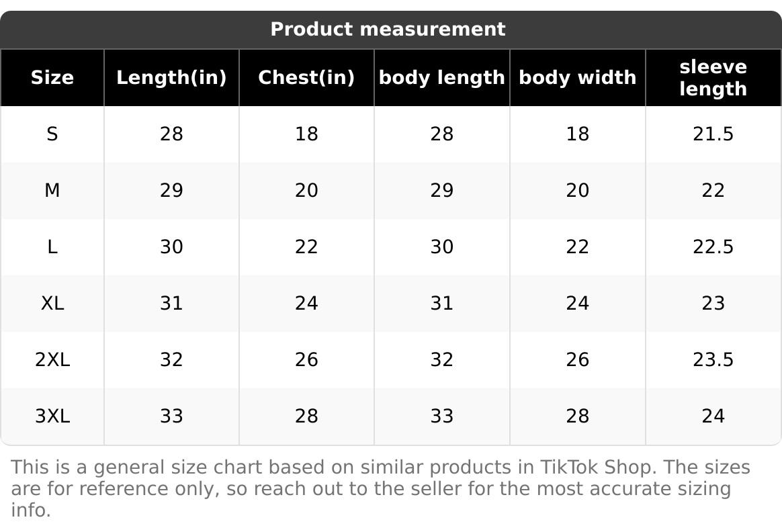Viewport: 782px width, 532px height.
Task: Click the 23.5 sleeve length cell
Action: point(713,360)
